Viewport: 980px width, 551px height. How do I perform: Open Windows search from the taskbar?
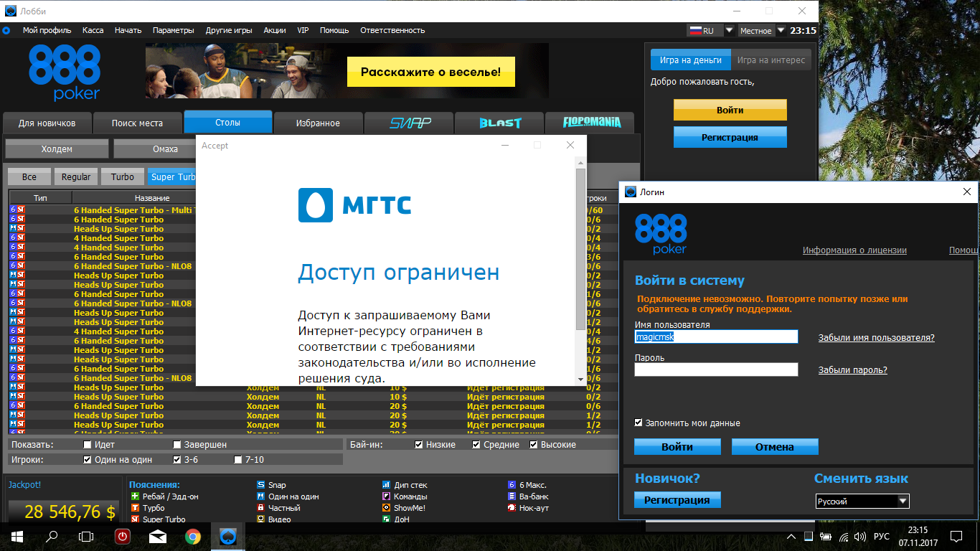click(x=52, y=536)
